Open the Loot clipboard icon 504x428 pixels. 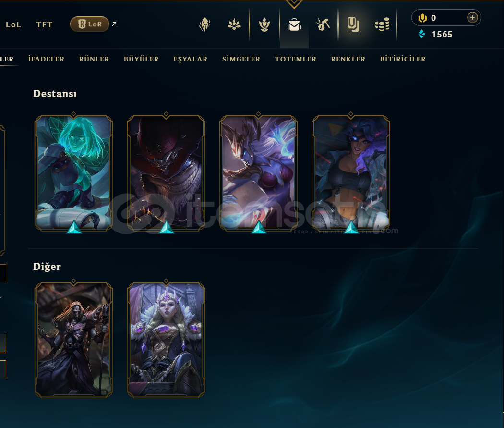point(353,24)
